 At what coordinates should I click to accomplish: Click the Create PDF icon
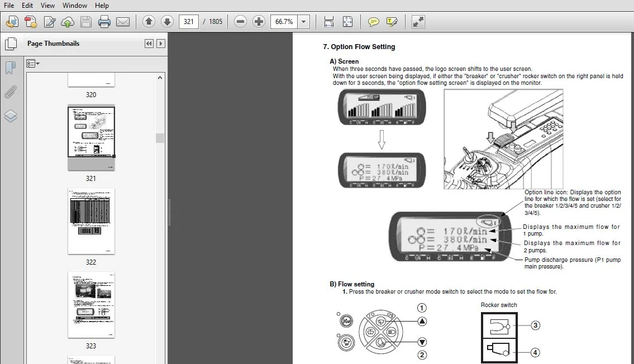(x=31, y=21)
